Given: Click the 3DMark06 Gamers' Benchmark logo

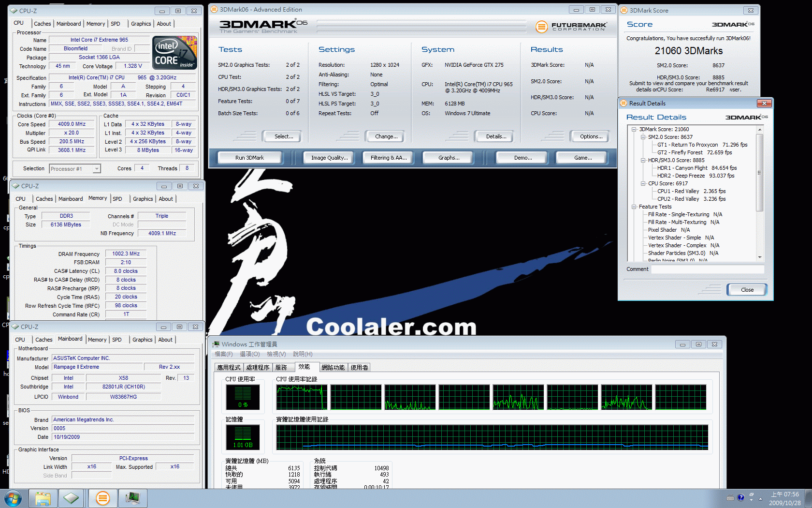Looking at the screenshot, I should [x=263, y=27].
